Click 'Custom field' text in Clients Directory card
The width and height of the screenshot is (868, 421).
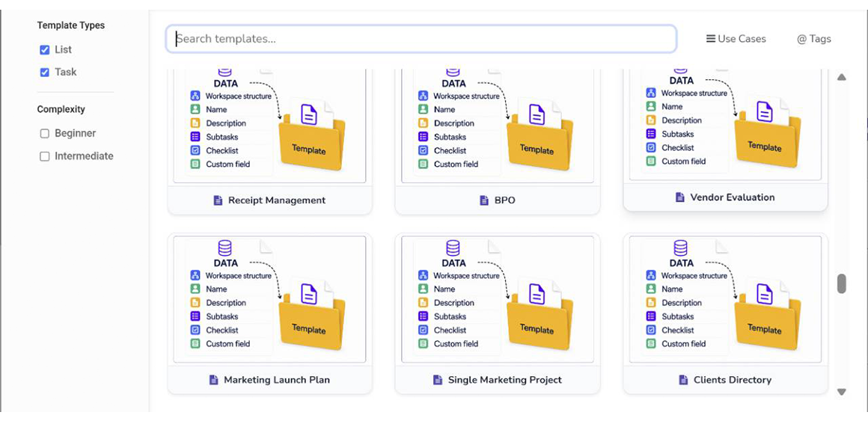[x=684, y=343]
